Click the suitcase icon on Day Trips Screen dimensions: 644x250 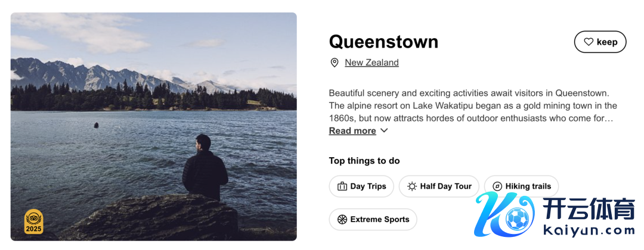point(342,186)
